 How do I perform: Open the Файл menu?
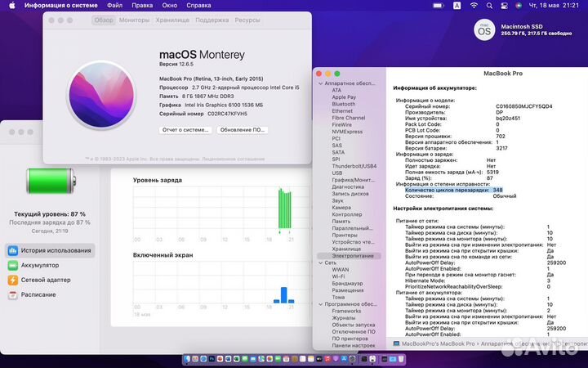coord(114,6)
